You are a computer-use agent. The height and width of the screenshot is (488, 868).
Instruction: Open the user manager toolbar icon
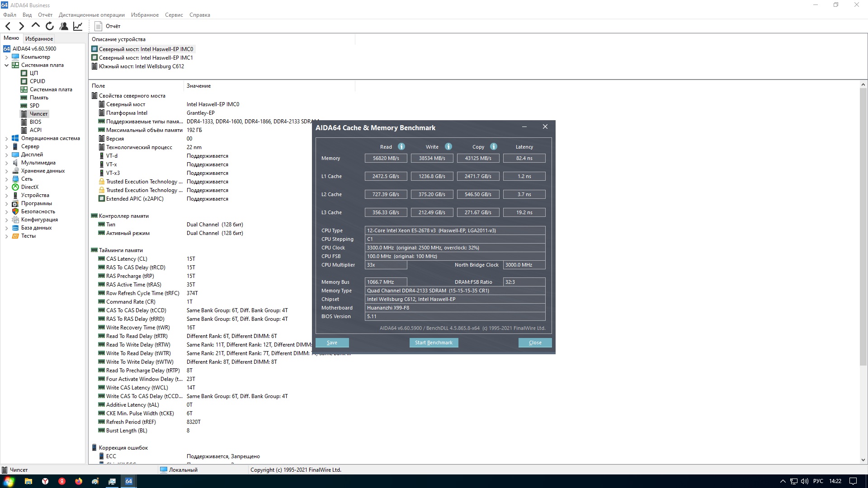point(64,26)
